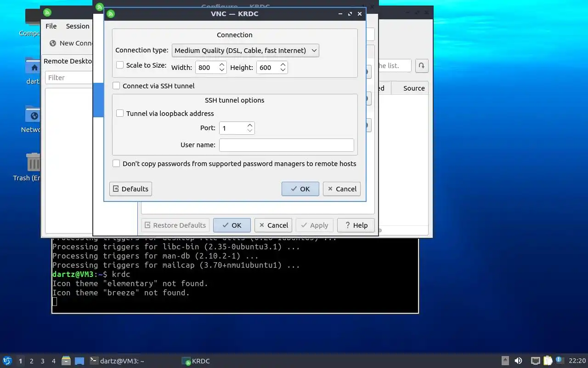Click the removable media eject tray icon
The width and height of the screenshot is (588, 368).
pyautogui.click(x=505, y=361)
